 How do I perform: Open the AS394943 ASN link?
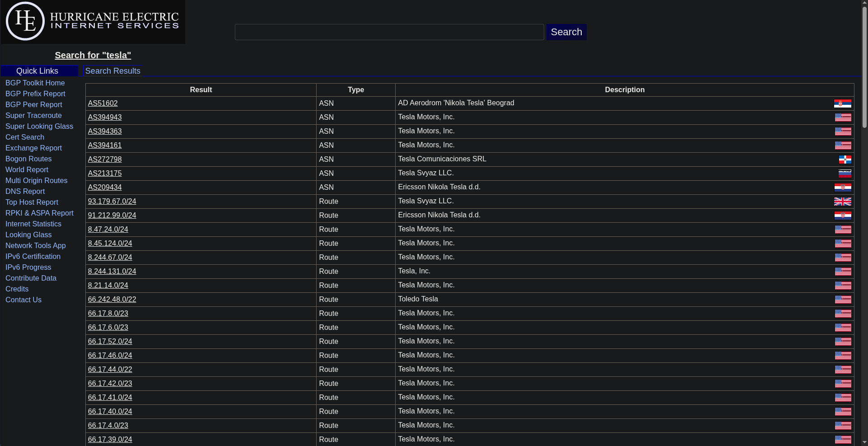105,117
